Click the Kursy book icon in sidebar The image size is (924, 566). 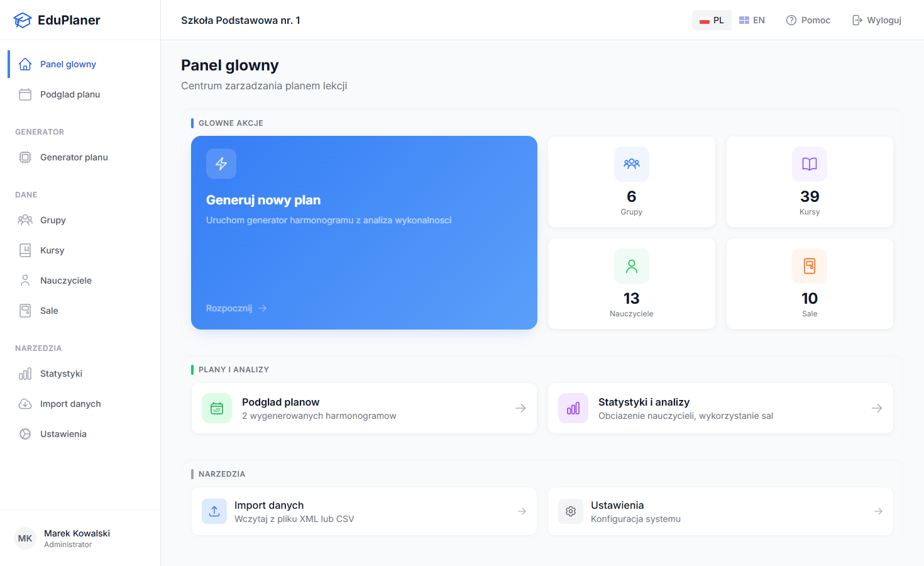tap(25, 250)
